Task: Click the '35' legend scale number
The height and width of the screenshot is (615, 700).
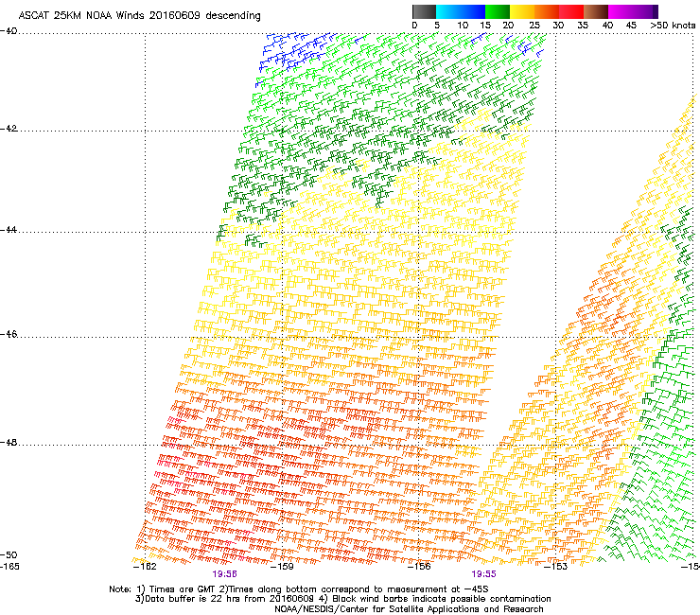Action: [583, 26]
